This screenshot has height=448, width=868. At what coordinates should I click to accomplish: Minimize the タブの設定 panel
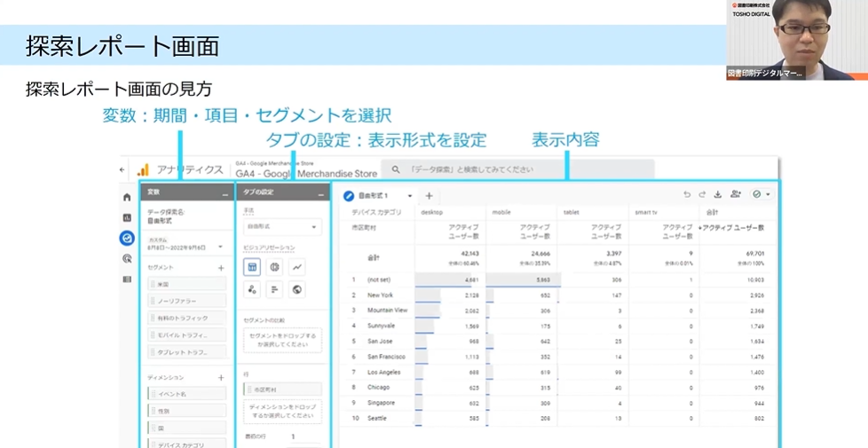[321, 193]
